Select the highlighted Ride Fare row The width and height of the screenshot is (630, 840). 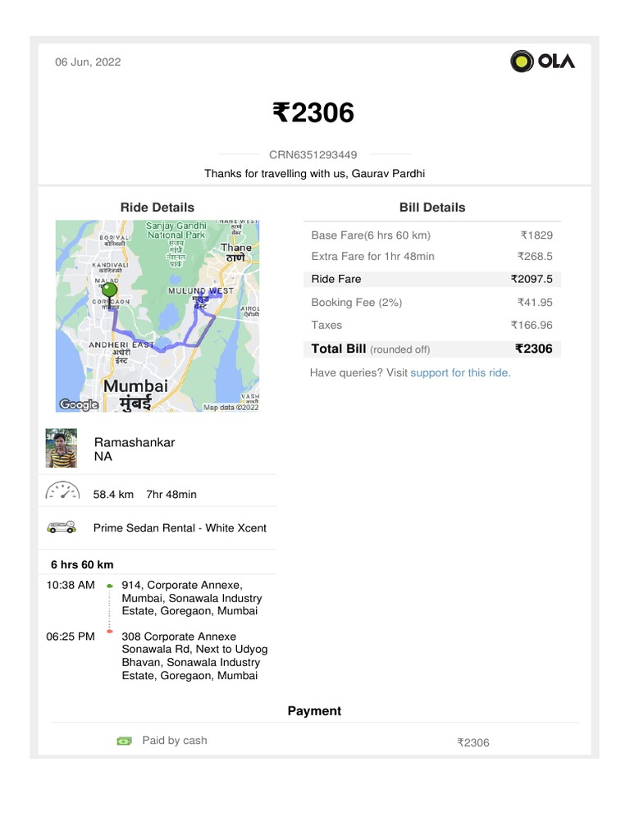432,279
